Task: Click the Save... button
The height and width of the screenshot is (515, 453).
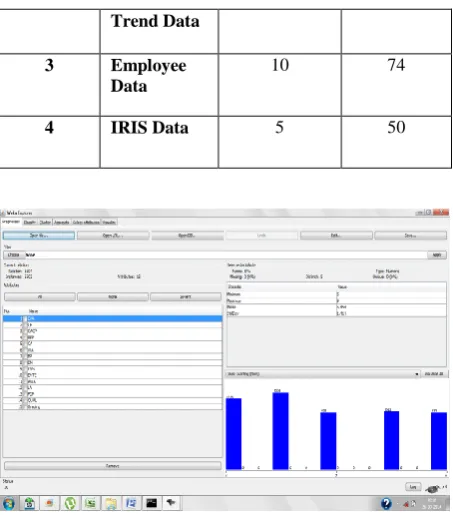Action: pos(410,235)
